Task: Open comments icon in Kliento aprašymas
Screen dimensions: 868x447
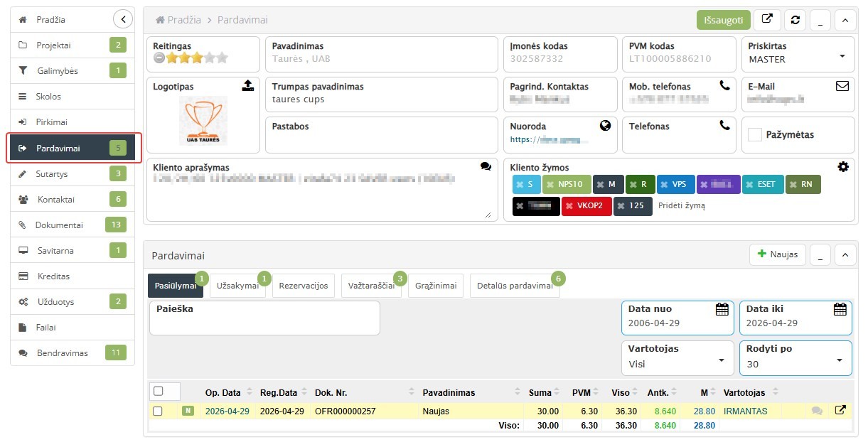Action: [x=486, y=166]
